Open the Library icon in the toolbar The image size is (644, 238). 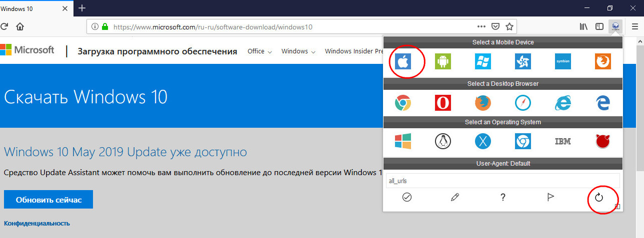[583, 26]
